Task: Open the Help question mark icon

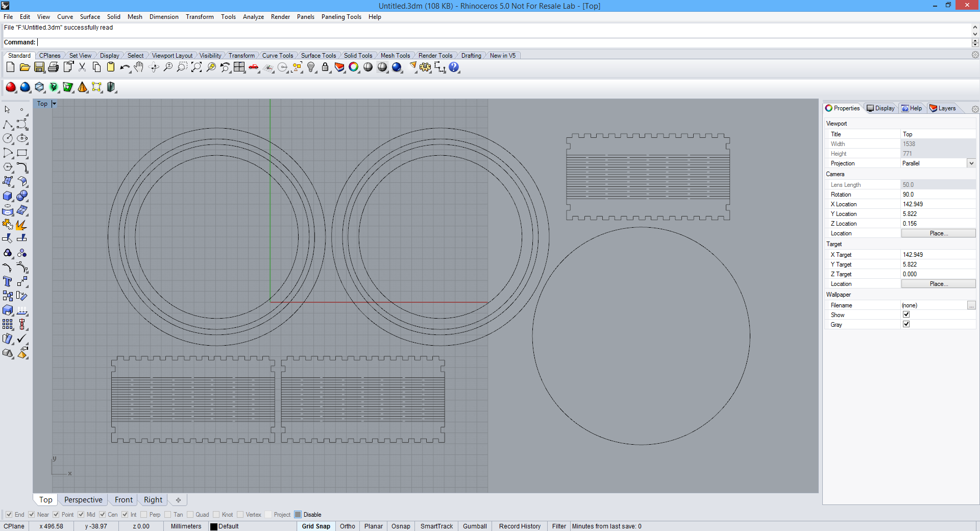Action: (454, 67)
